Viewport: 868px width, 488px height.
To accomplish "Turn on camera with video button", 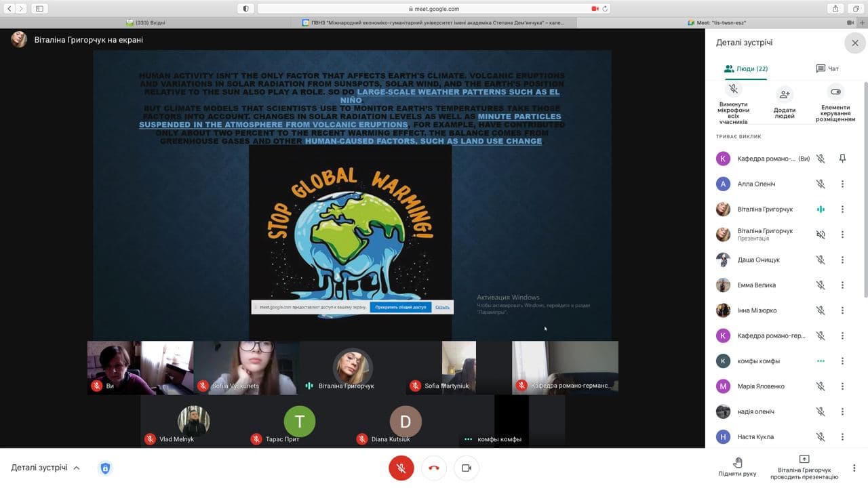I will click(x=467, y=468).
